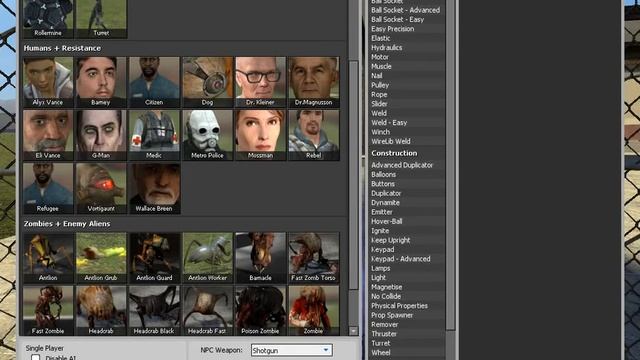Viewport: 640px width, 360px height.
Task: Click the NPC list scrollbar down arrow
Action: 353,331
